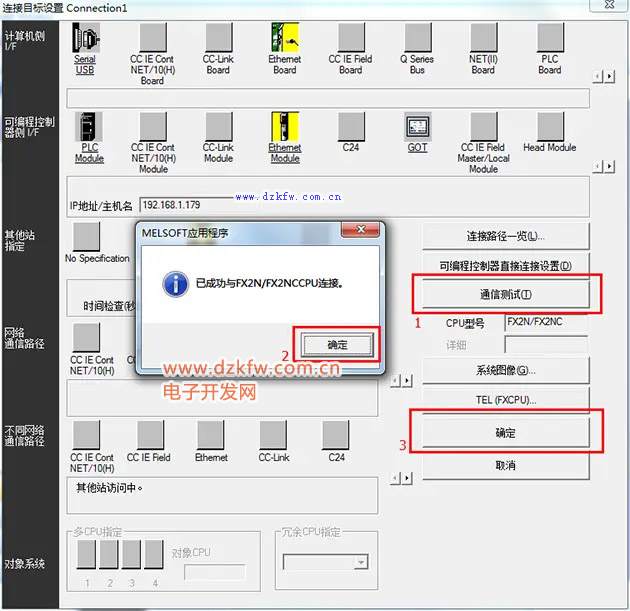This screenshot has width=630, height=611.
Task: Select the Serial USB interface icon
Action: point(86,38)
